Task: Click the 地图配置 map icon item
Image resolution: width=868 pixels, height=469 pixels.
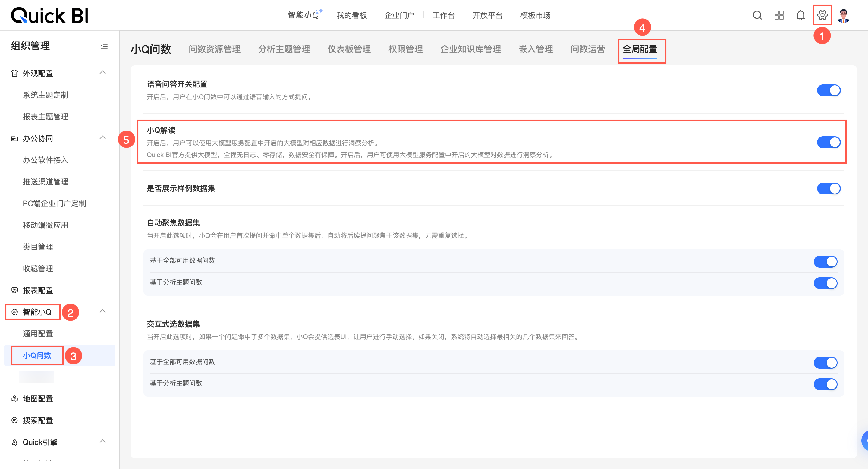Action: click(37, 399)
